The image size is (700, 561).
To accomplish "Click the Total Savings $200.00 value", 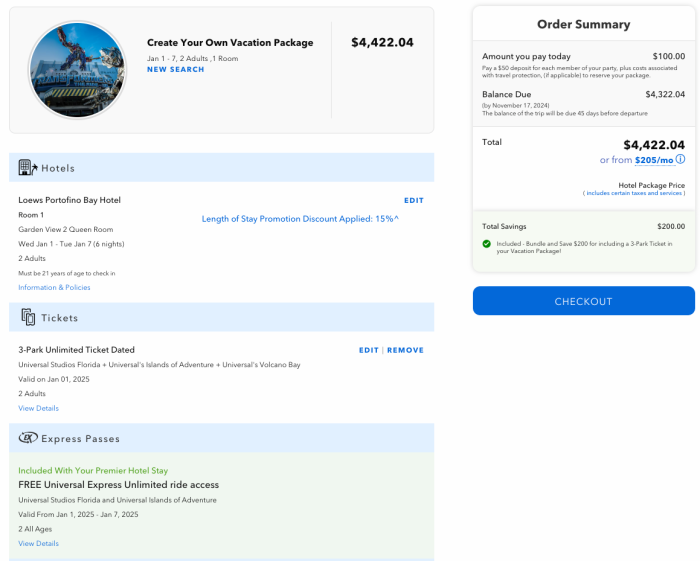I will (x=671, y=227).
